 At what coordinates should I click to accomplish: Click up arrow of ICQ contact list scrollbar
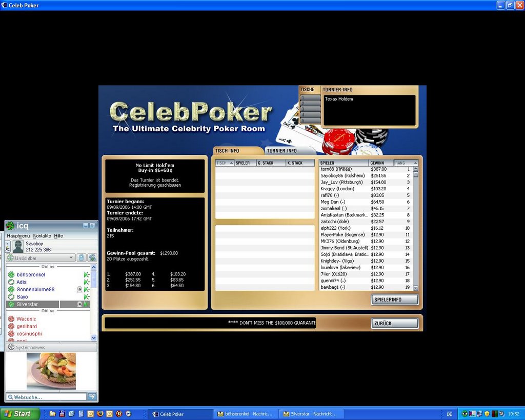click(x=94, y=267)
